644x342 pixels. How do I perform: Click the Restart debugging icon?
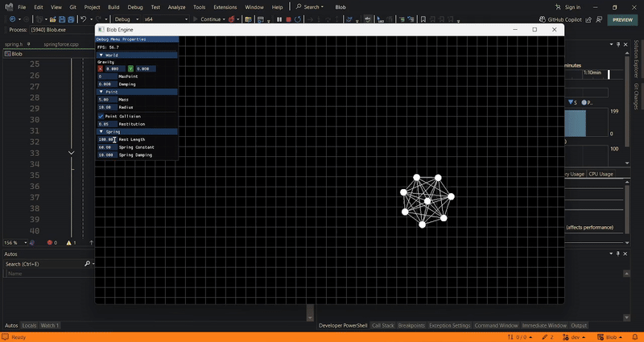tap(297, 19)
